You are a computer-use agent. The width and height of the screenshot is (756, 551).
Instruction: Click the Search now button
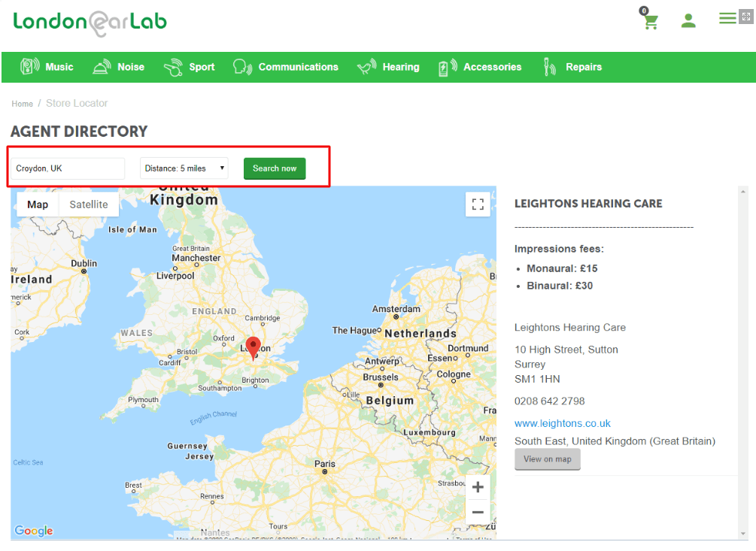275,168
